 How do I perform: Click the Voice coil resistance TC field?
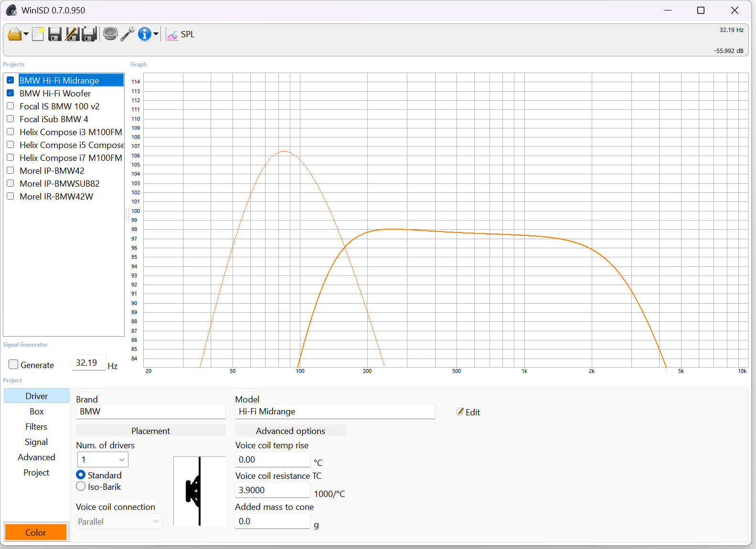[x=272, y=490]
